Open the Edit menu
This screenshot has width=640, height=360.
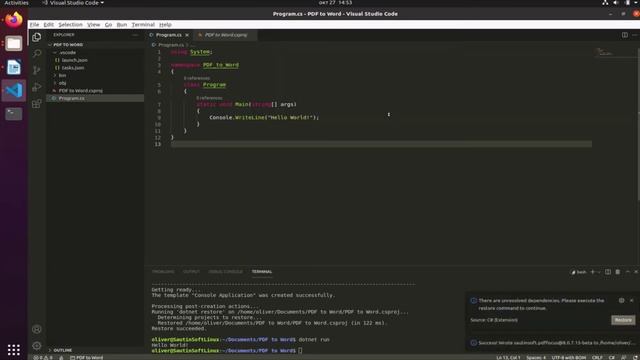(49, 24)
